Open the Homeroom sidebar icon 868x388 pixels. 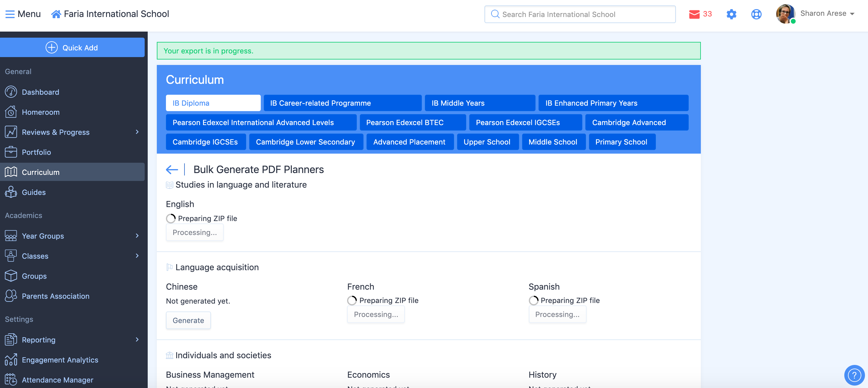(11, 112)
